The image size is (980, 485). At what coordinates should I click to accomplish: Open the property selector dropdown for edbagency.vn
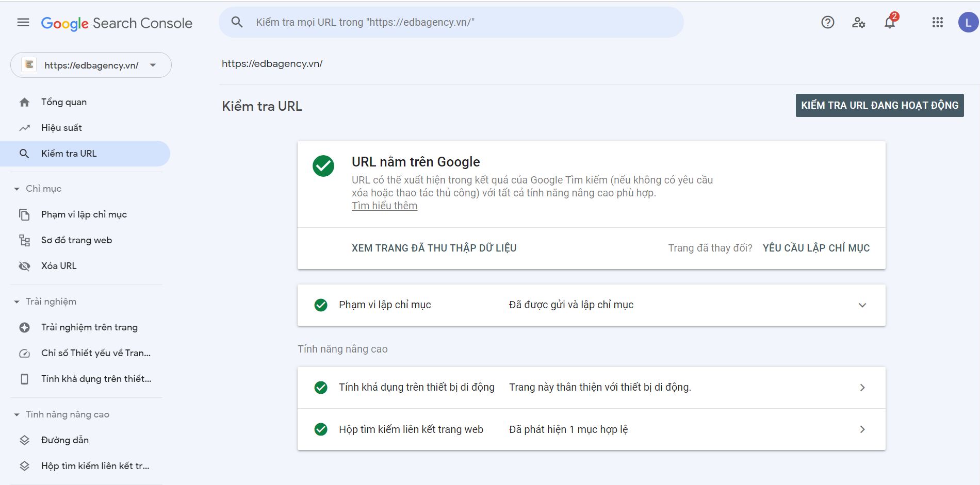coord(152,65)
